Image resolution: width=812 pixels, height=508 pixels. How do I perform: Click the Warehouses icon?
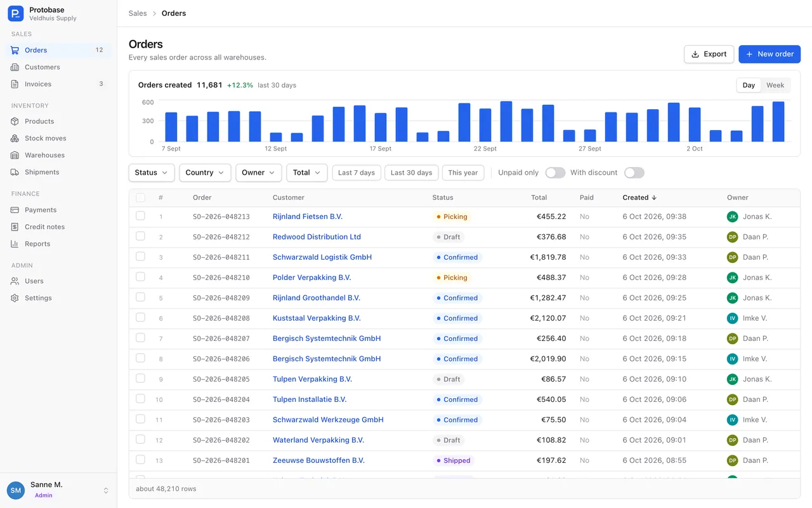(15, 155)
